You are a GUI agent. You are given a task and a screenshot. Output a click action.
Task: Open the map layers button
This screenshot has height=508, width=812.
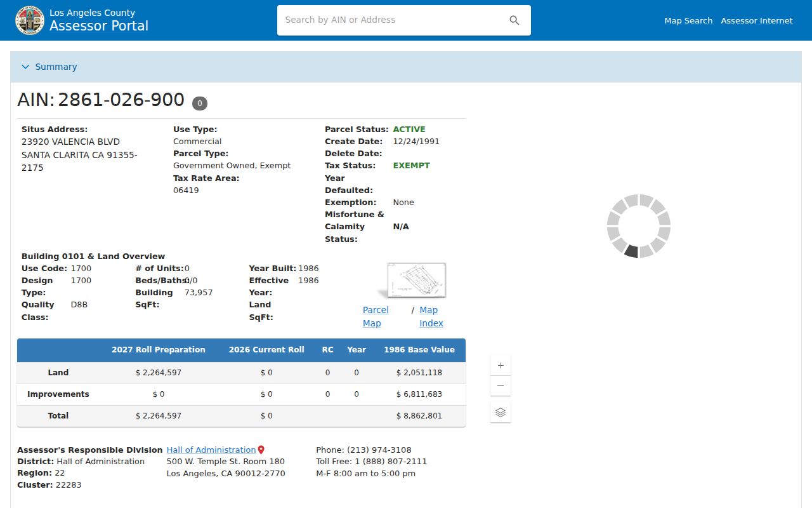tap(501, 412)
